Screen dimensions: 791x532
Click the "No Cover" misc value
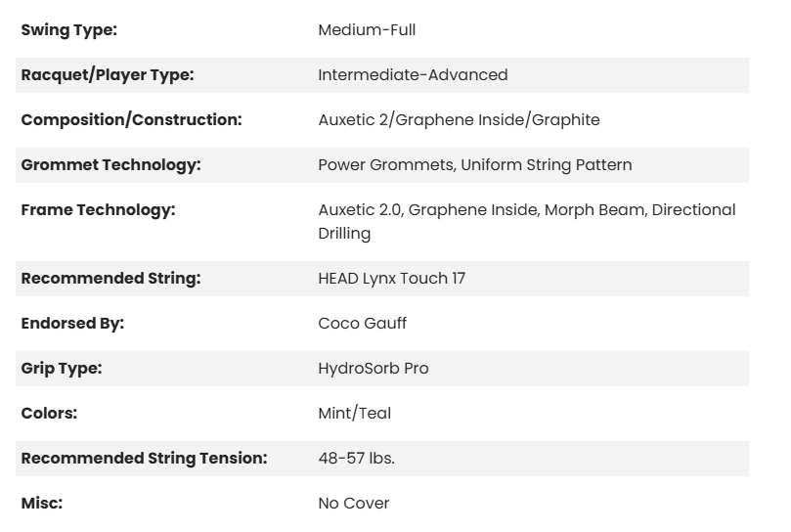[353, 504]
